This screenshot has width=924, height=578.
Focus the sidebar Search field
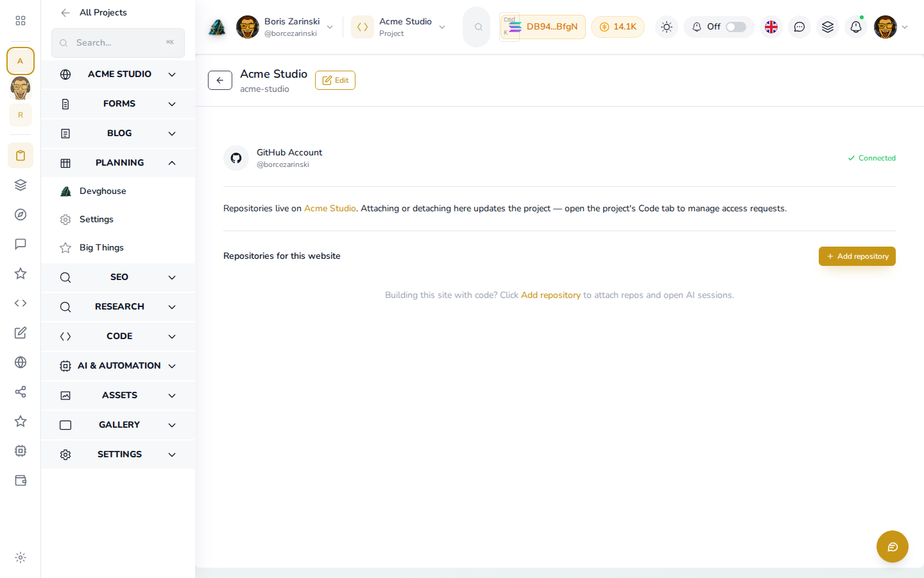[118, 43]
